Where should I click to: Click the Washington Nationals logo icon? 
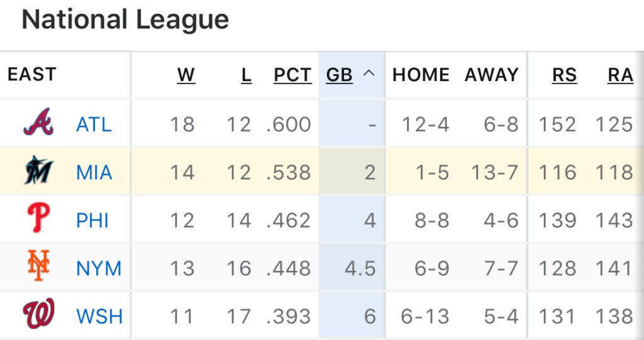tap(38, 315)
